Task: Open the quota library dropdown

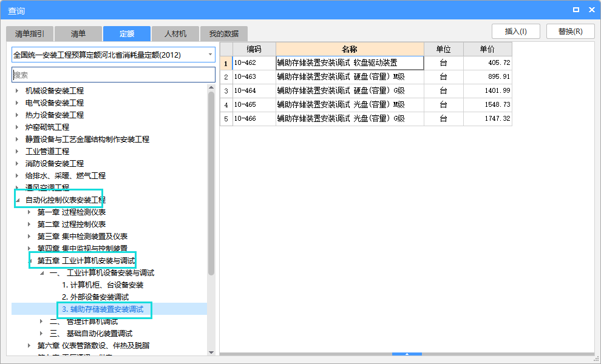Action: 210,55
